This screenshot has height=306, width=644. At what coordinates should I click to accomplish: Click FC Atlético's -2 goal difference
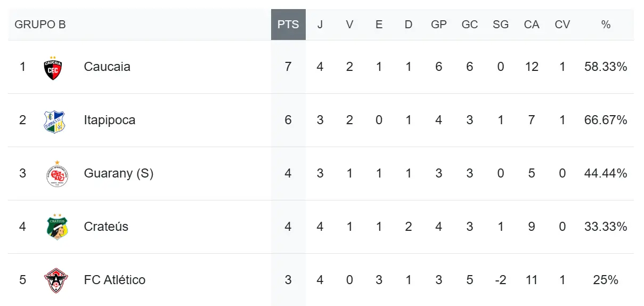[501, 280]
